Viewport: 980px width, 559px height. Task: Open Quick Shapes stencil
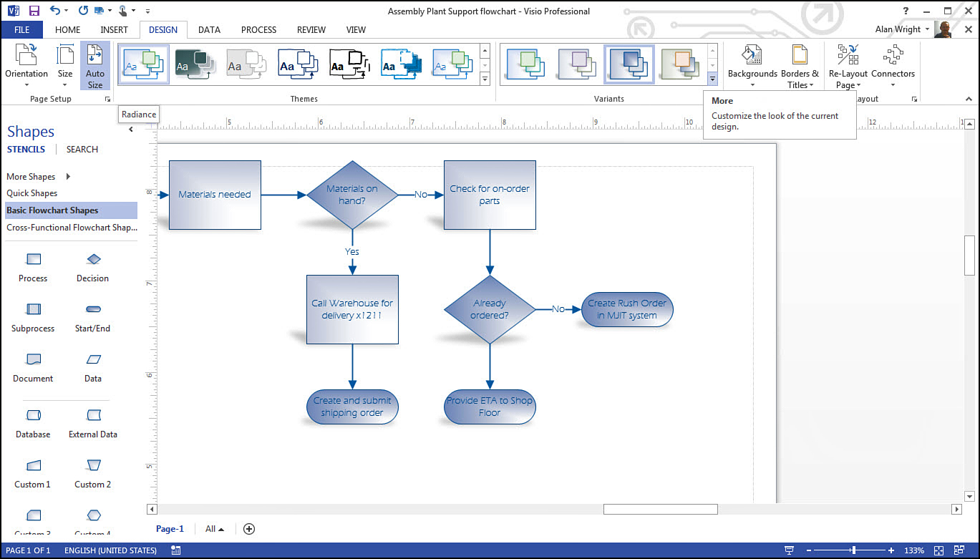[32, 193]
